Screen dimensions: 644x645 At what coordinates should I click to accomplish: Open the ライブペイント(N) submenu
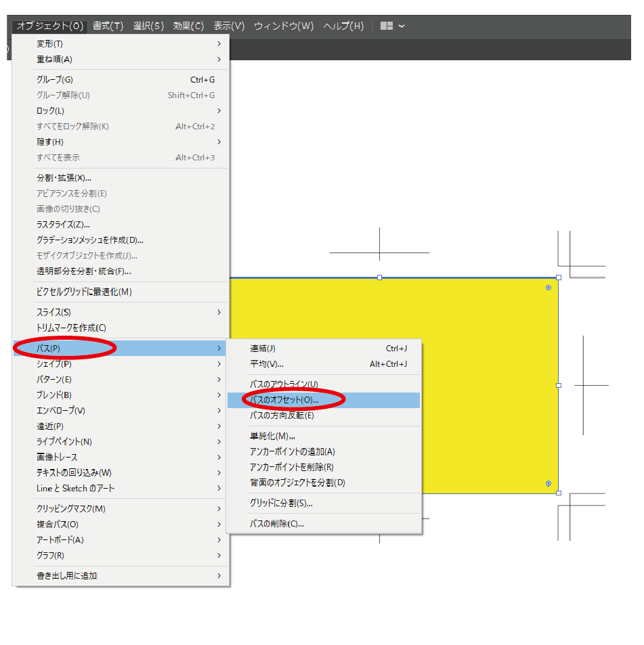click(121, 442)
